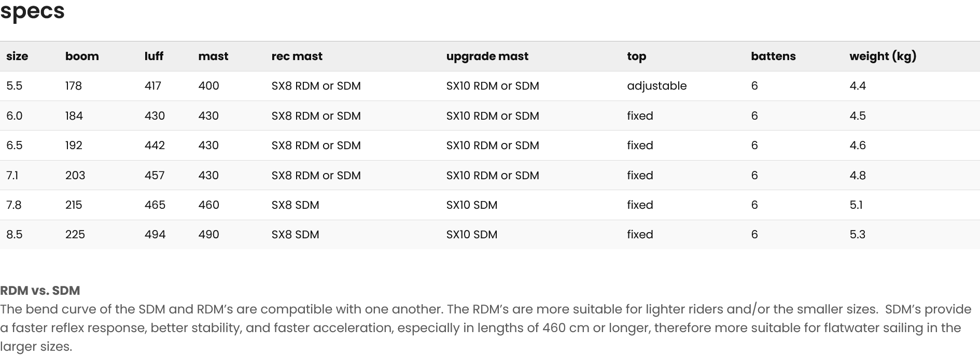Screen dimensions: 980x358
Task: Click the size 7.1 cell
Action: 12,176
